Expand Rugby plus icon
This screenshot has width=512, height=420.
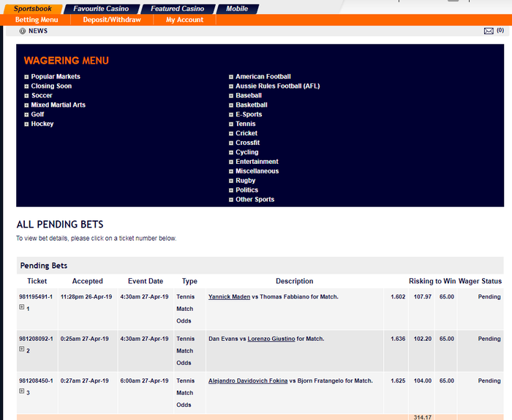click(x=231, y=181)
